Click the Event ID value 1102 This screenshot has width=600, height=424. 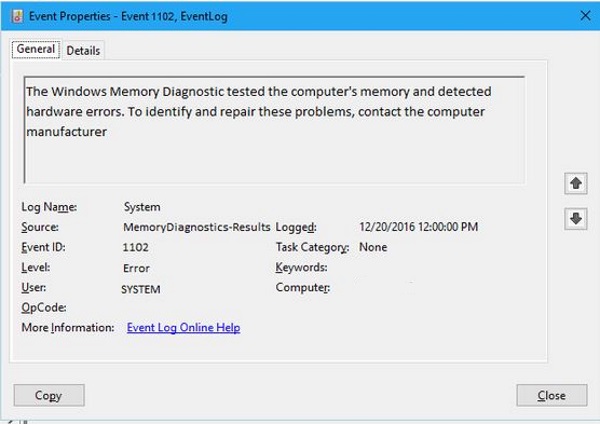[x=135, y=248]
